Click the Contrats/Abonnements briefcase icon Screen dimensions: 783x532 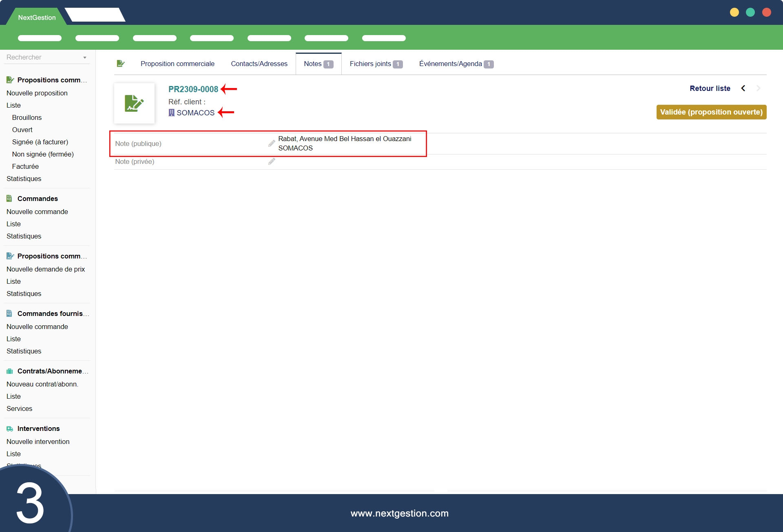tap(9, 371)
